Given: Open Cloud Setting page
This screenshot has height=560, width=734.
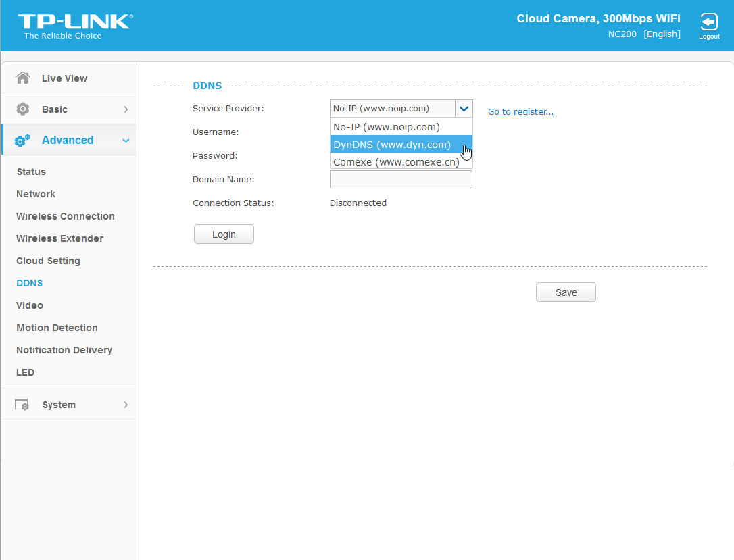Looking at the screenshot, I should click(x=48, y=261).
